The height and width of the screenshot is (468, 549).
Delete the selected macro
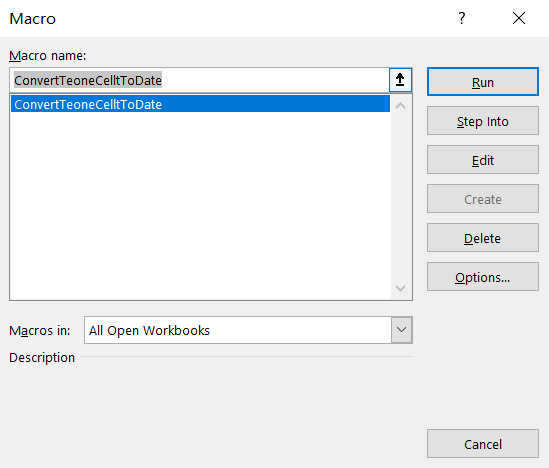click(x=483, y=238)
